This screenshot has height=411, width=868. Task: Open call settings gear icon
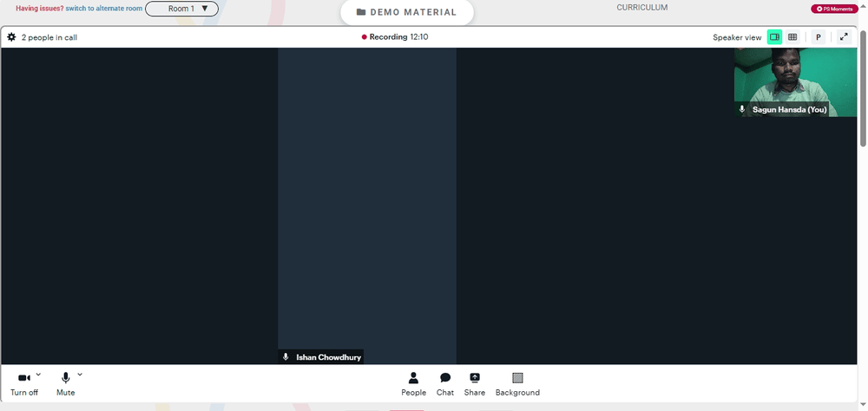pos(11,37)
